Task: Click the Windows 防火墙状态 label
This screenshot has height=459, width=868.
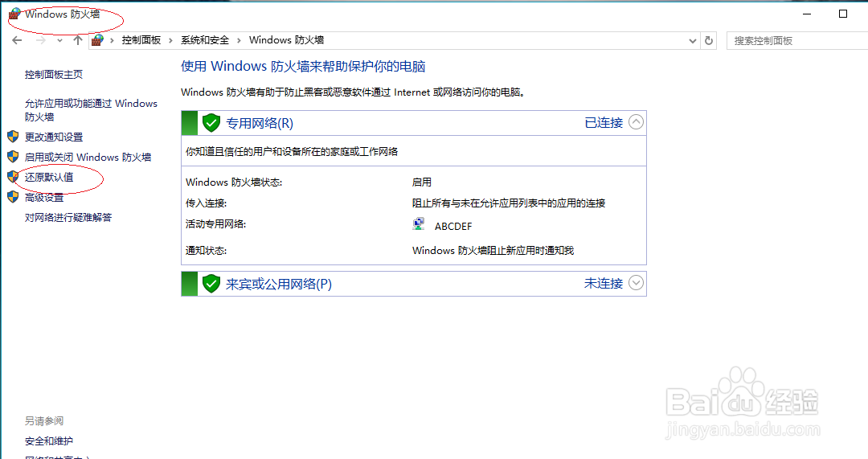Action: point(234,182)
